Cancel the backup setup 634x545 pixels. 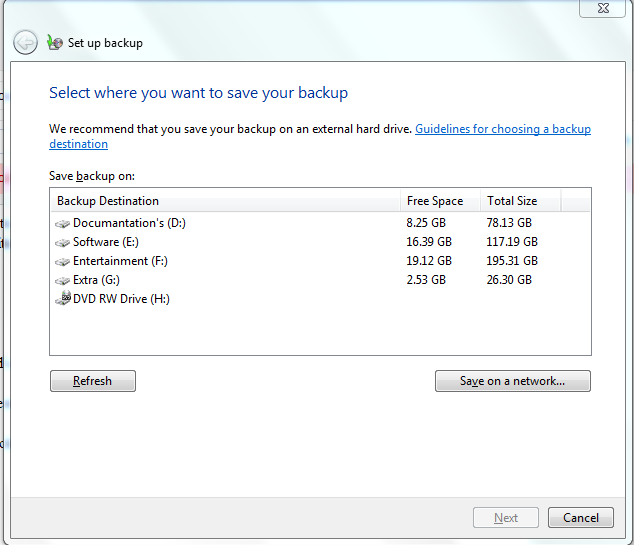coord(581,518)
